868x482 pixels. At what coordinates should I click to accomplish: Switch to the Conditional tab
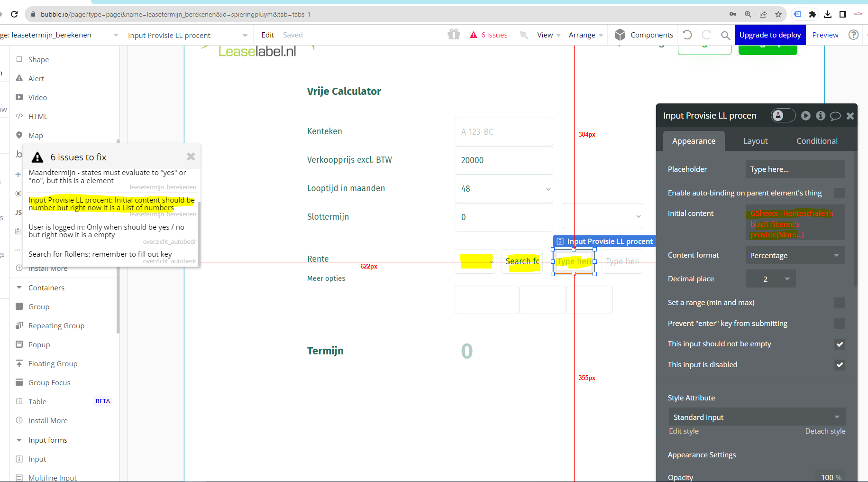coord(817,141)
